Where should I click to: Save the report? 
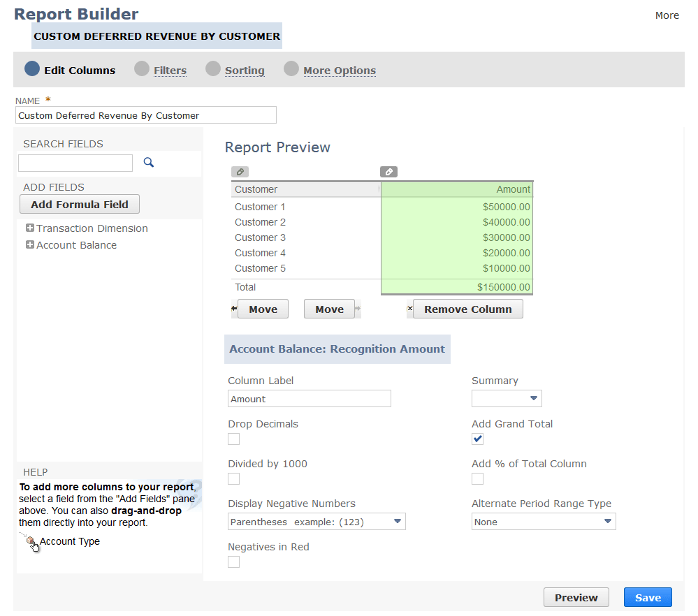(648, 597)
